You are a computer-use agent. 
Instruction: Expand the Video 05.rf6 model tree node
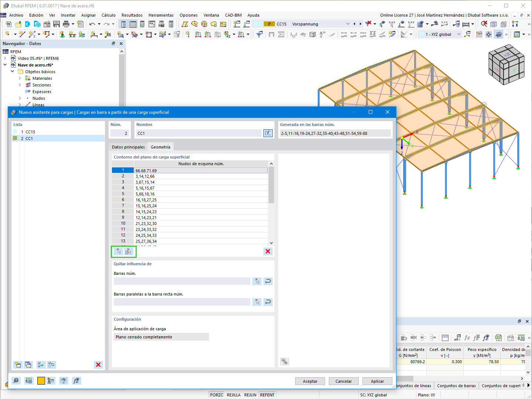(5, 58)
